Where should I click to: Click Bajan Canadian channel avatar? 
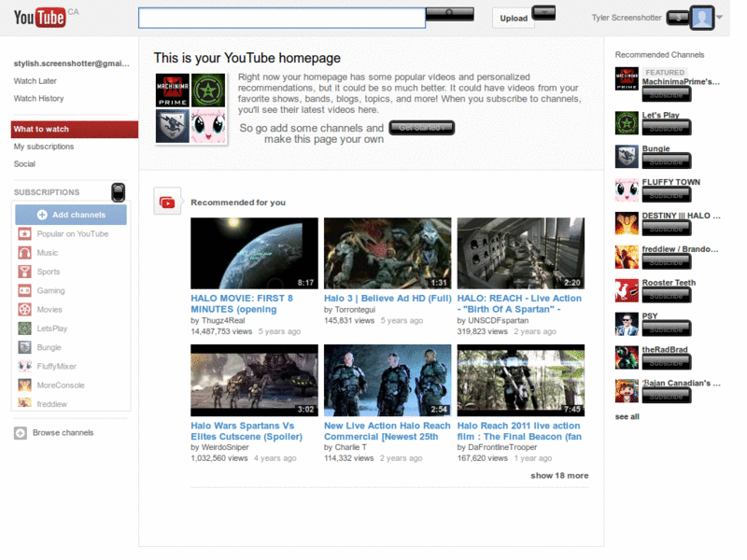[627, 391]
